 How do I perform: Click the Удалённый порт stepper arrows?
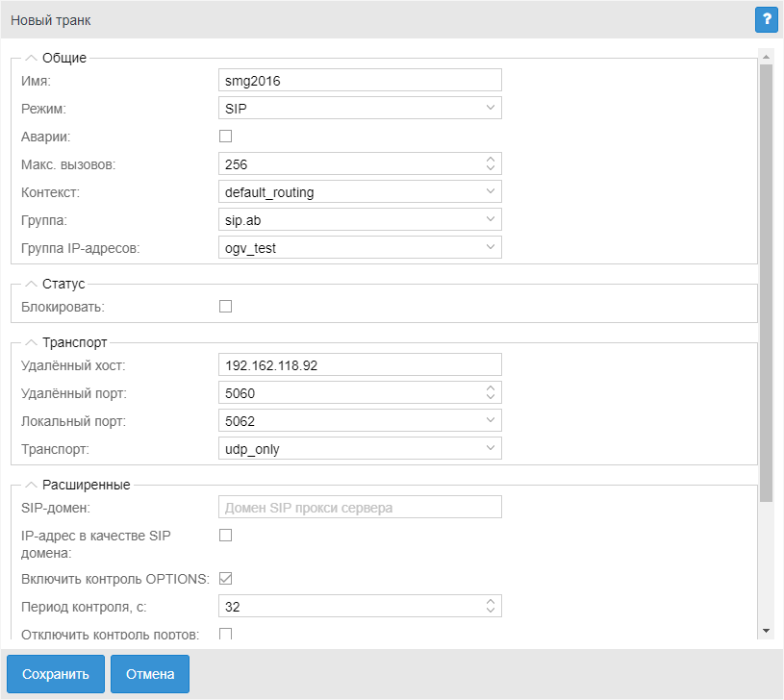tap(490, 392)
